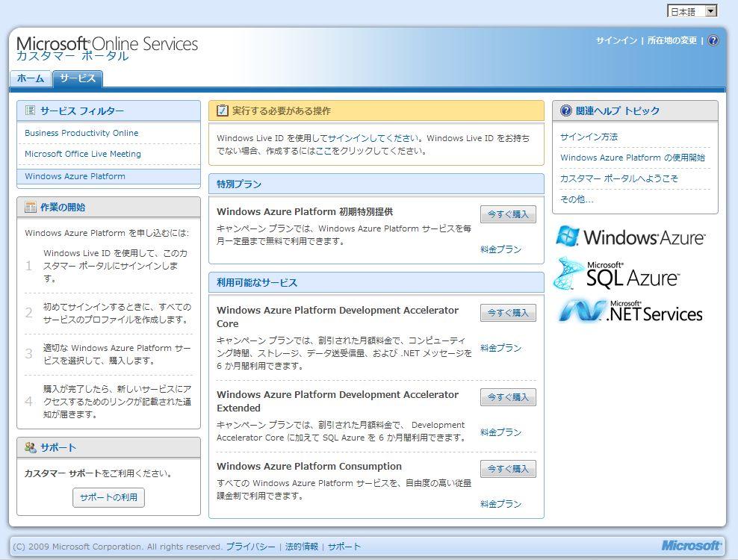Click the 実行する必要がある操作 checklist icon

pyautogui.click(x=222, y=111)
